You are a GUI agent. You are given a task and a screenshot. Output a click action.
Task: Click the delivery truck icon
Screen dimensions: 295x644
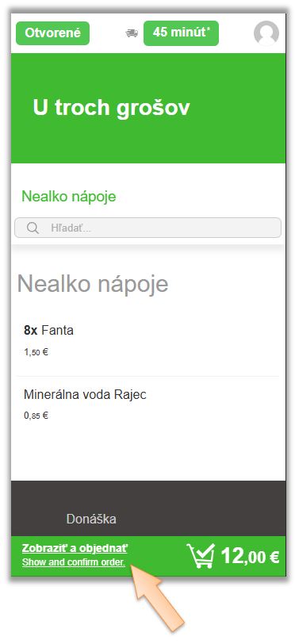pos(132,33)
